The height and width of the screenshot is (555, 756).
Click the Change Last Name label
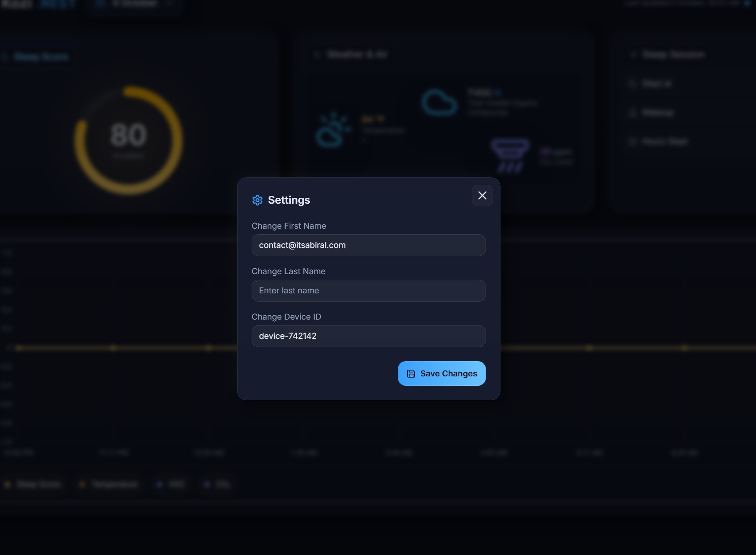coord(288,271)
